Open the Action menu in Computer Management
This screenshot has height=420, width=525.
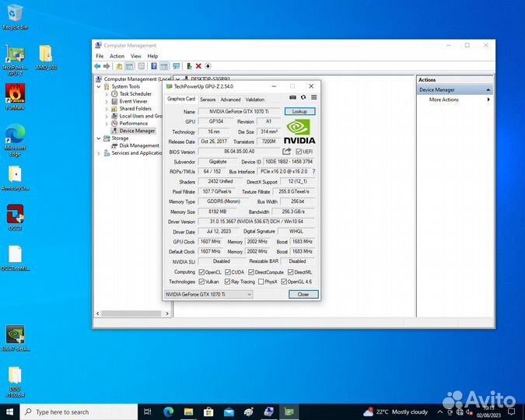click(x=117, y=56)
